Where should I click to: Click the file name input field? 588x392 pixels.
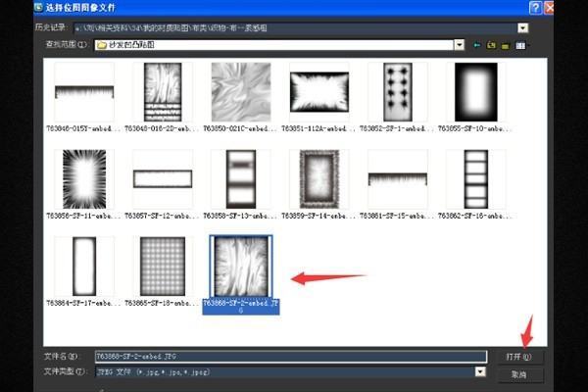point(289,357)
